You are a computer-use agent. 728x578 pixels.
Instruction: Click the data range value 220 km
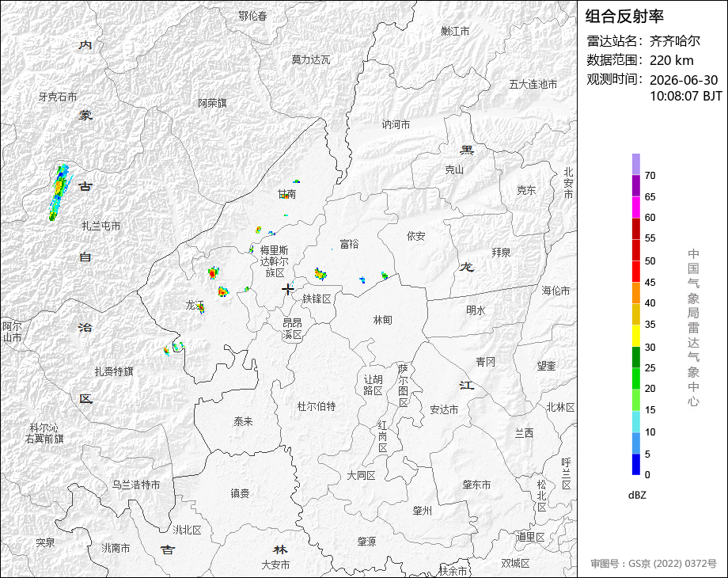(671, 60)
